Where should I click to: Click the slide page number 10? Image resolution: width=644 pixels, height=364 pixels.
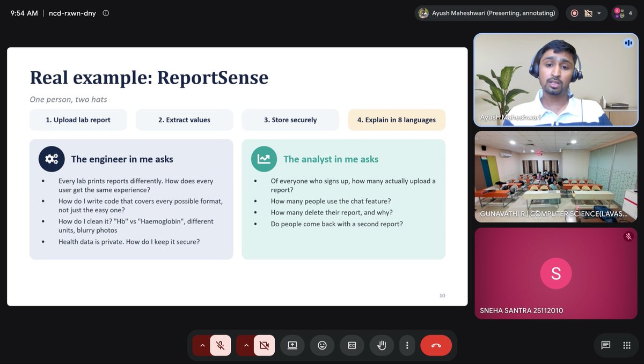[x=442, y=295]
